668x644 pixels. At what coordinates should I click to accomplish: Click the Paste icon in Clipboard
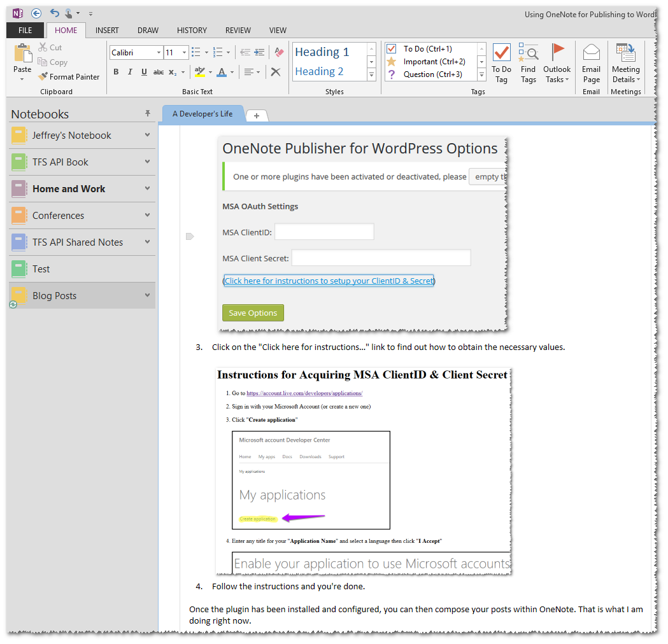click(x=22, y=55)
